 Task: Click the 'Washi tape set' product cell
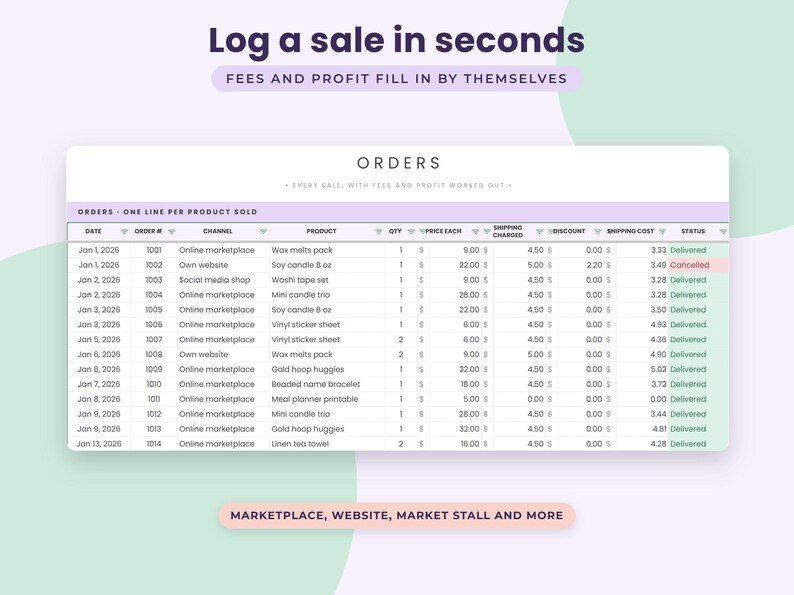(327, 280)
